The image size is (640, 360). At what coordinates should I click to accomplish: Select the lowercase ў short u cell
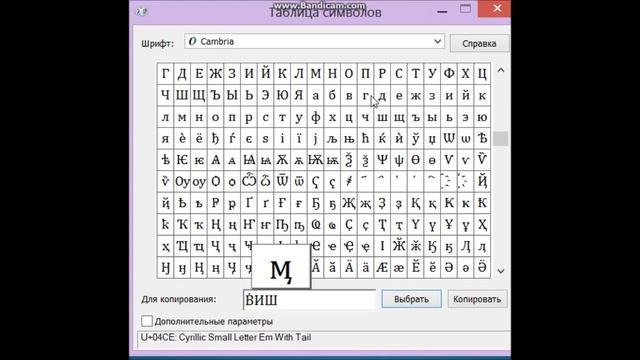click(x=416, y=139)
